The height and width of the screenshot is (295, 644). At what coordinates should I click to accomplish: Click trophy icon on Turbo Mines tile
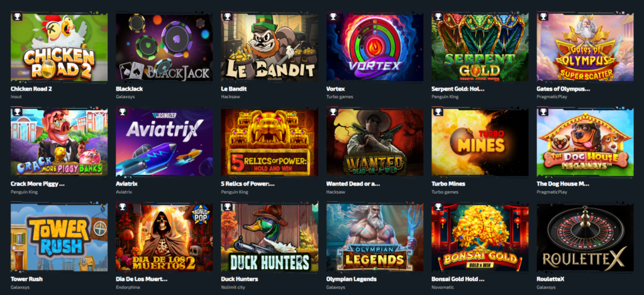pos(438,112)
